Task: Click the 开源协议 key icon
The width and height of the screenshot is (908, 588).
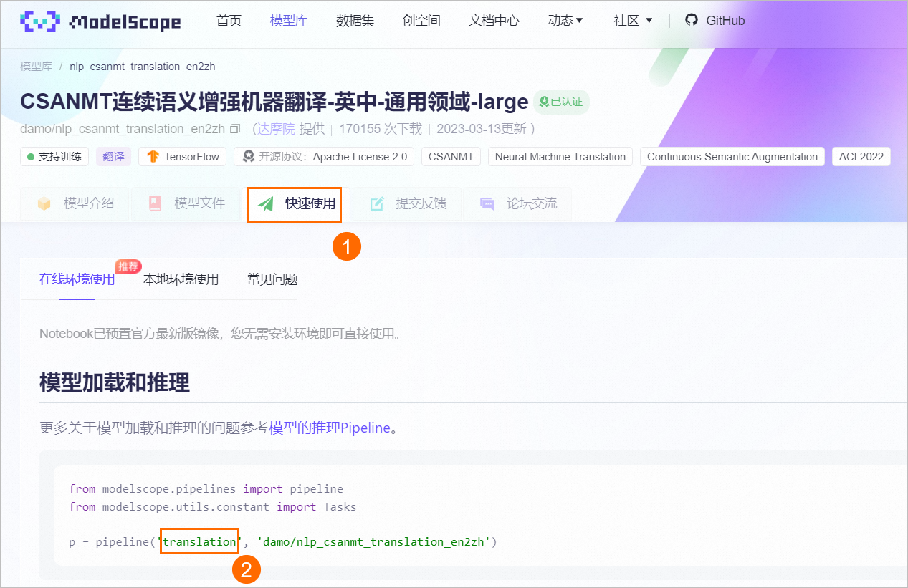Action: pos(247,156)
